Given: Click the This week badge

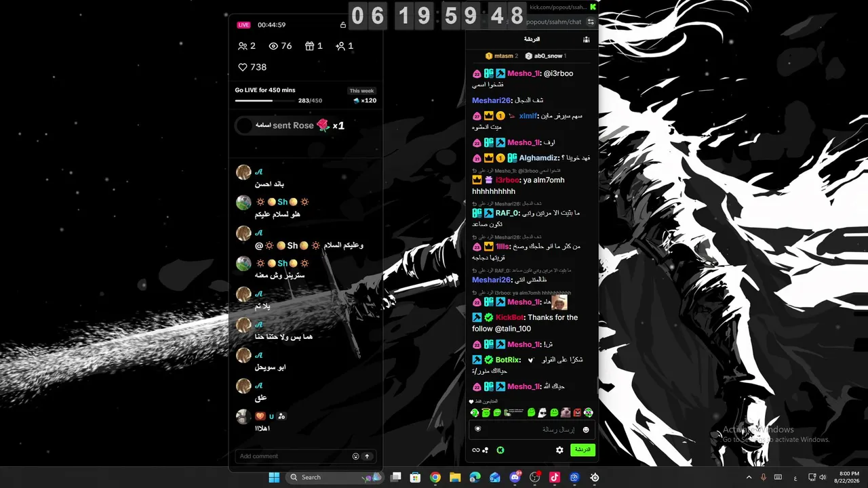Looking at the screenshot, I should pyautogui.click(x=361, y=91).
